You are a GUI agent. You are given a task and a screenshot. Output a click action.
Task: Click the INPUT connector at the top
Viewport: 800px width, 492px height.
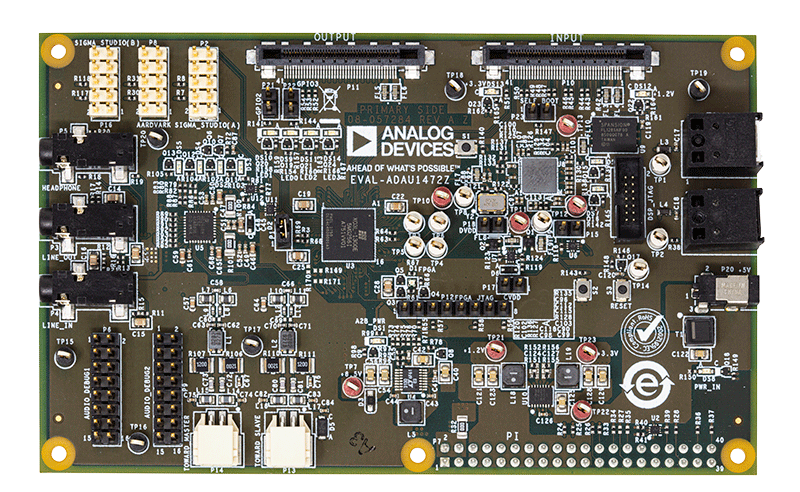click(x=565, y=62)
